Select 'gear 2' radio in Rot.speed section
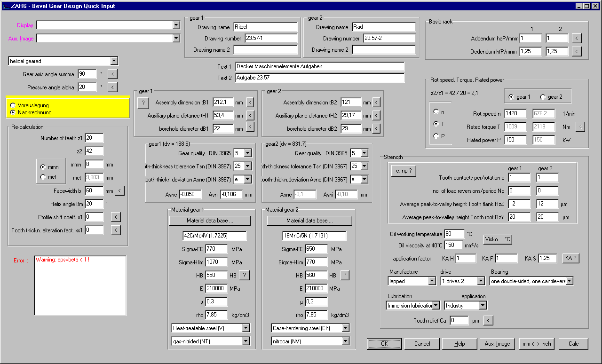 543,97
